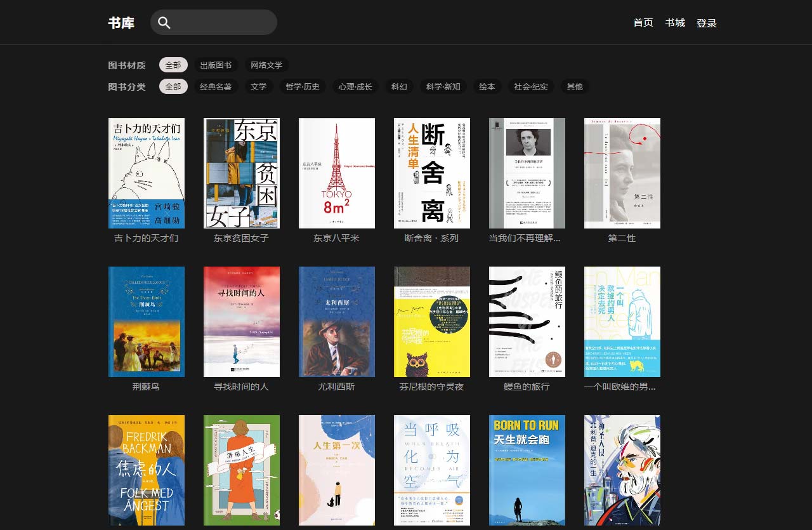Screen dimensions: 812x530
Task: Open the 东京八平米 Tokyo tower cover
Action: 337,173
